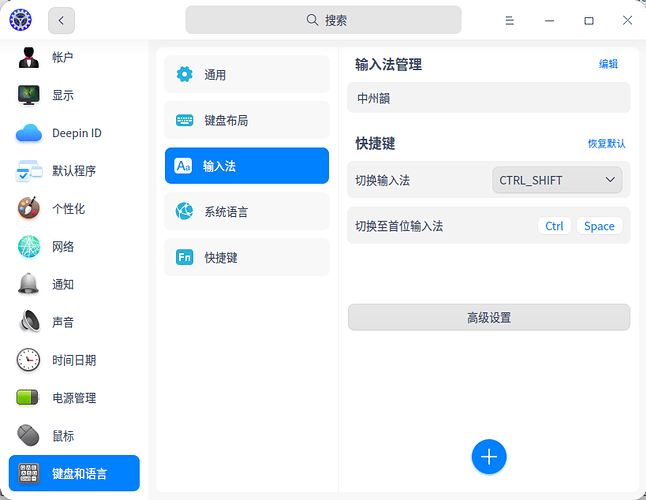
Task: Select the 输入法 tab
Action: [247, 166]
